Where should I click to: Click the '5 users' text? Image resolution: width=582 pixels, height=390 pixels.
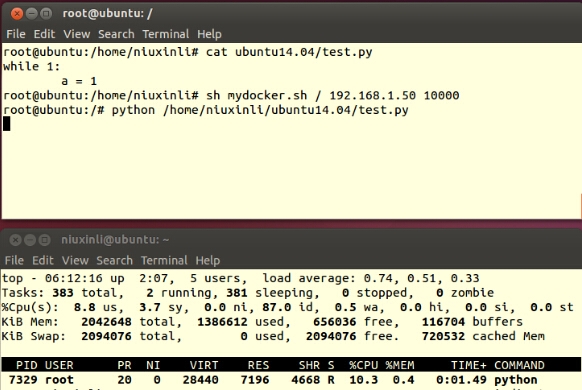tap(215, 278)
